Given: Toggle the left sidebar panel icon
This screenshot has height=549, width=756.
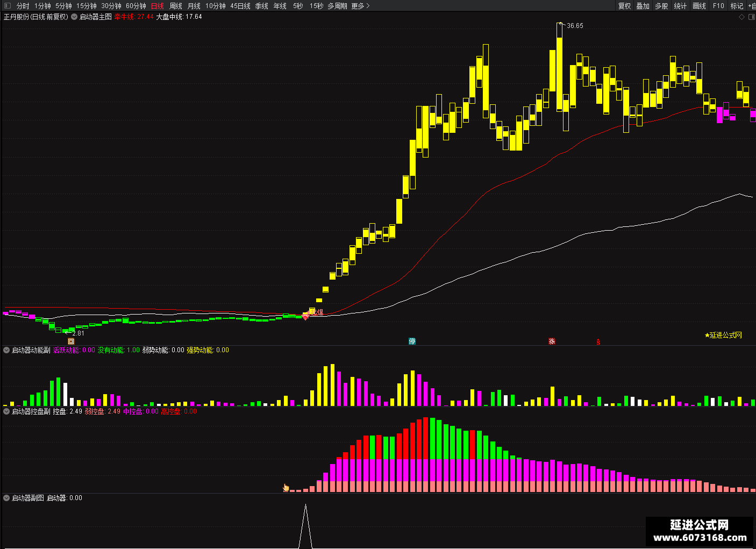Looking at the screenshot, I should point(7,6).
